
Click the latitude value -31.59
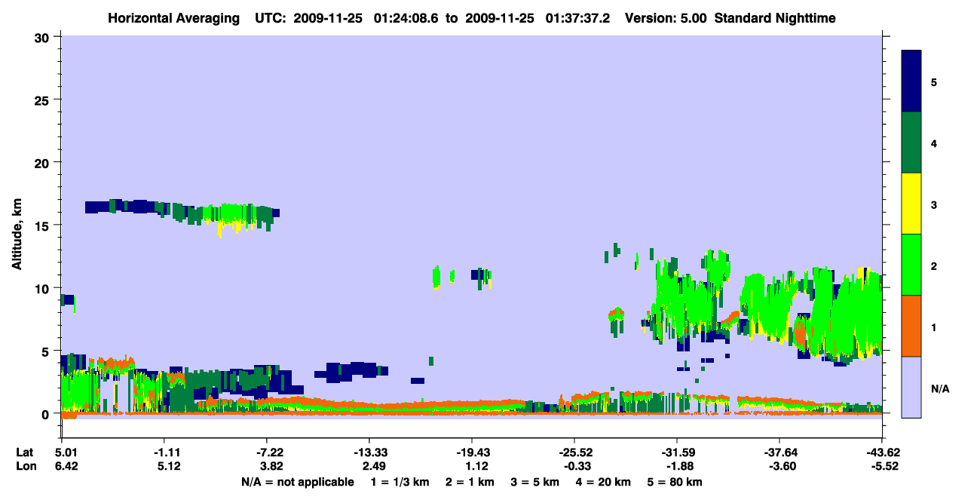pyautogui.click(x=677, y=452)
